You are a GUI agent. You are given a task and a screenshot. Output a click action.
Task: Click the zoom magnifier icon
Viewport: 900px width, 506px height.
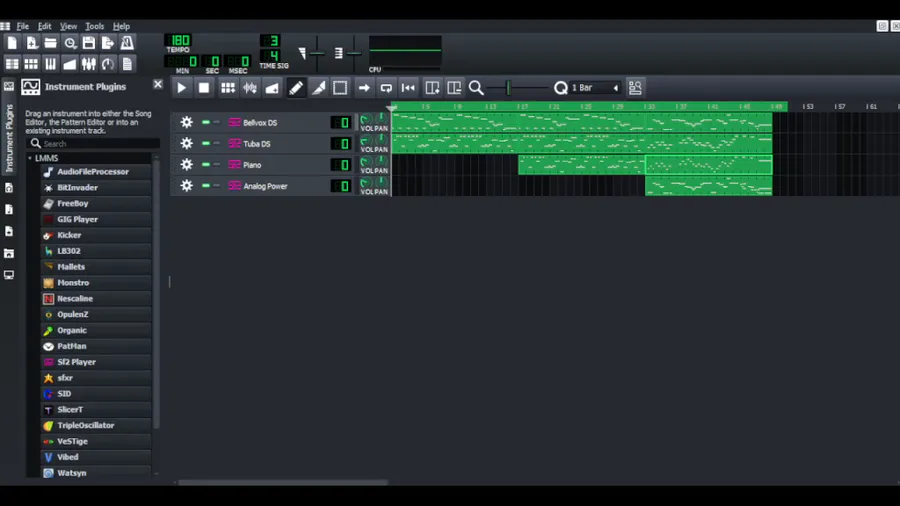(x=476, y=88)
